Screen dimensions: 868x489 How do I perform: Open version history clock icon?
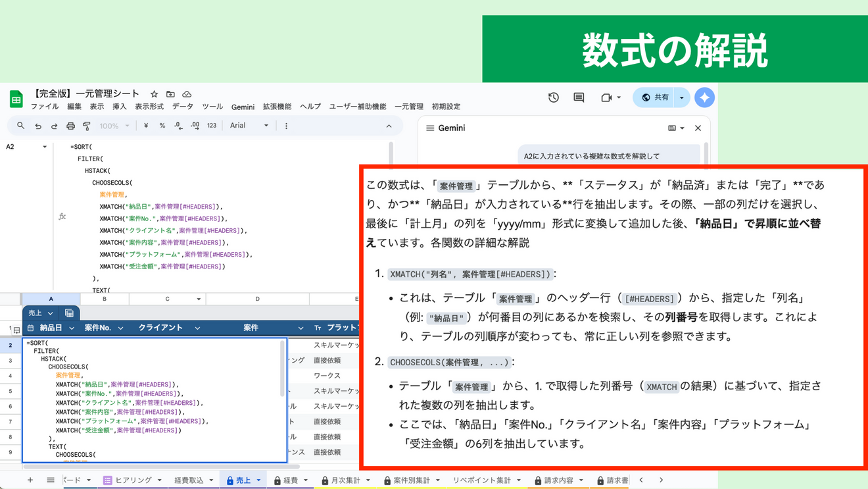click(554, 97)
